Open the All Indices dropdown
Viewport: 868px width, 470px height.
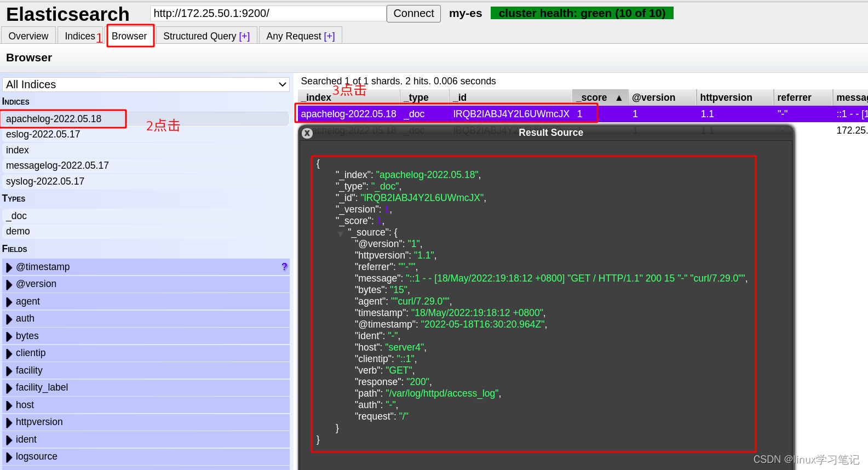click(x=146, y=84)
